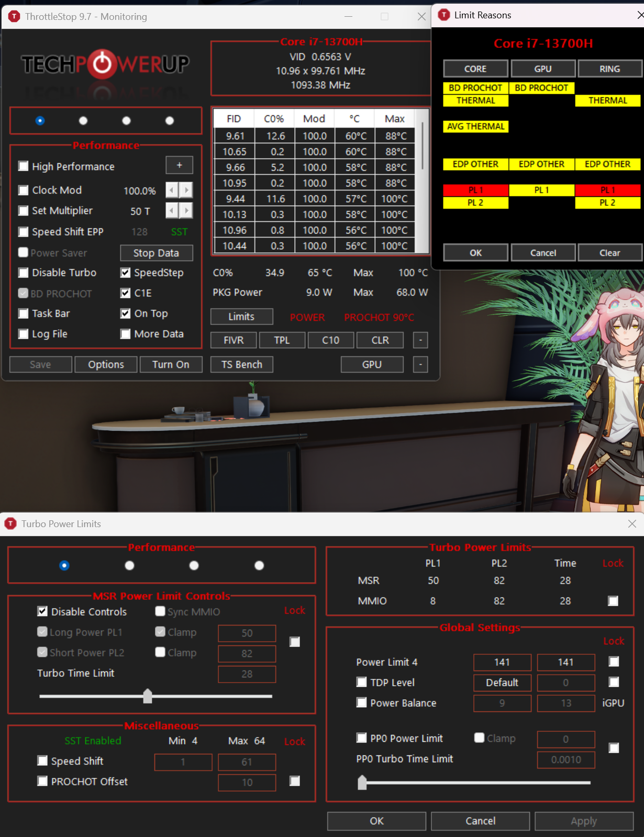Uncheck Disable Controls in MSR Power Limit Controls
The height and width of the screenshot is (837, 644).
click(42, 611)
